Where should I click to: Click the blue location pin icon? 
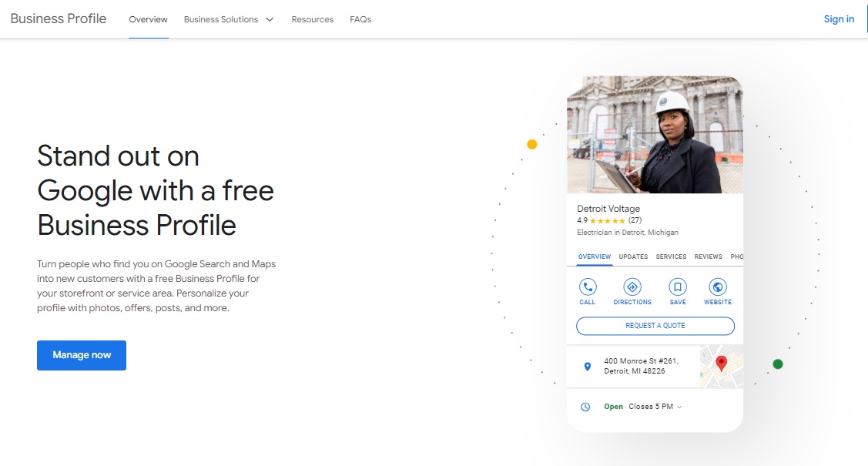(588, 367)
